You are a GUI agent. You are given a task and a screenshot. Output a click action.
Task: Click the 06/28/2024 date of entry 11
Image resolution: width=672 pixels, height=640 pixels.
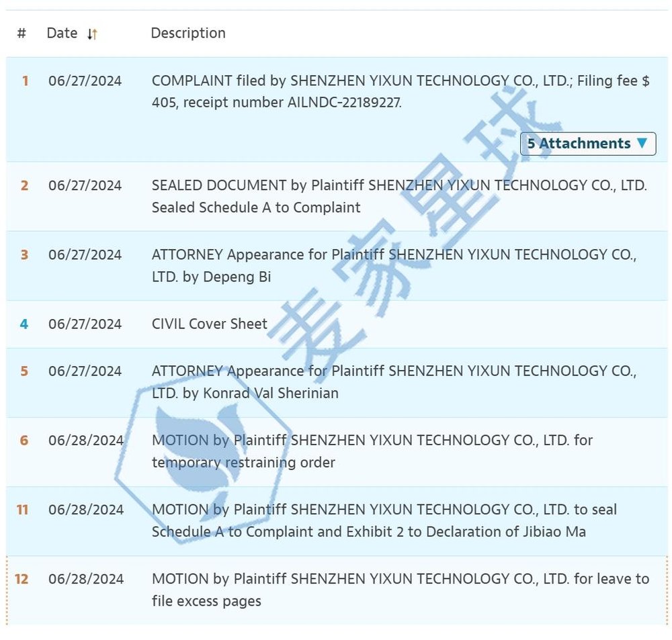pyautogui.click(x=86, y=510)
